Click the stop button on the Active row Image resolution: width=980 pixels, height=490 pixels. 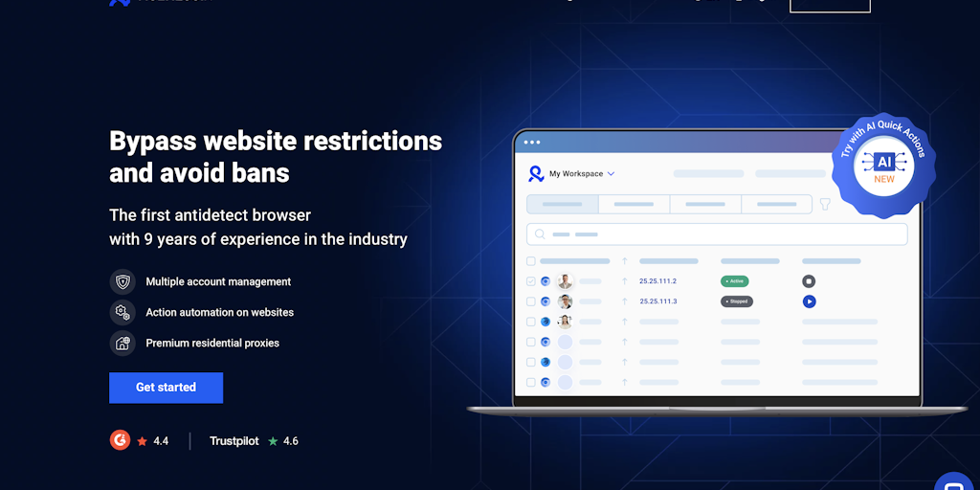pos(809,281)
